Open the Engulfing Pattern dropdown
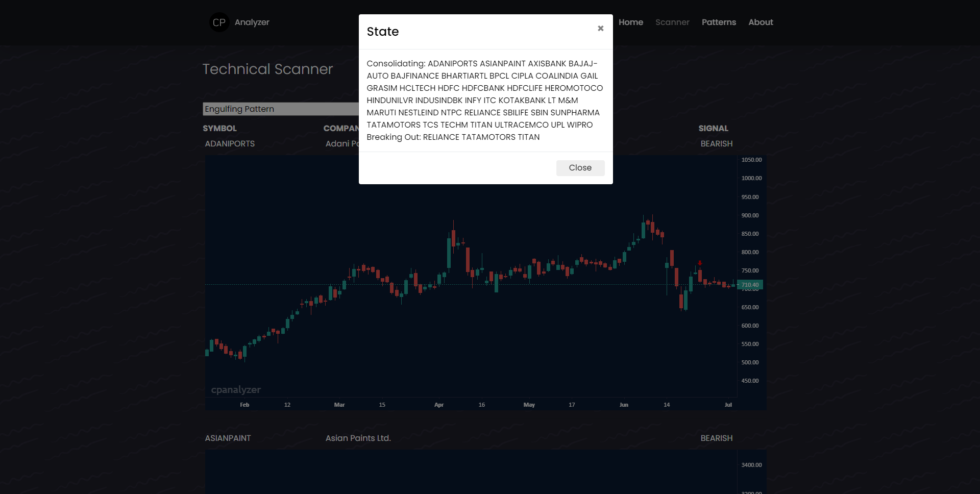The width and height of the screenshot is (980, 494). click(x=281, y=109)
